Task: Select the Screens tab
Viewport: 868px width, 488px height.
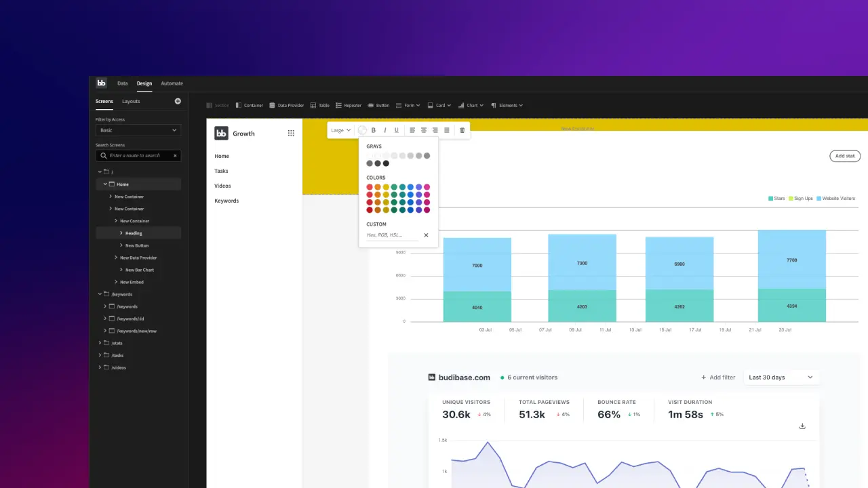Action: (x=104, y=101)
